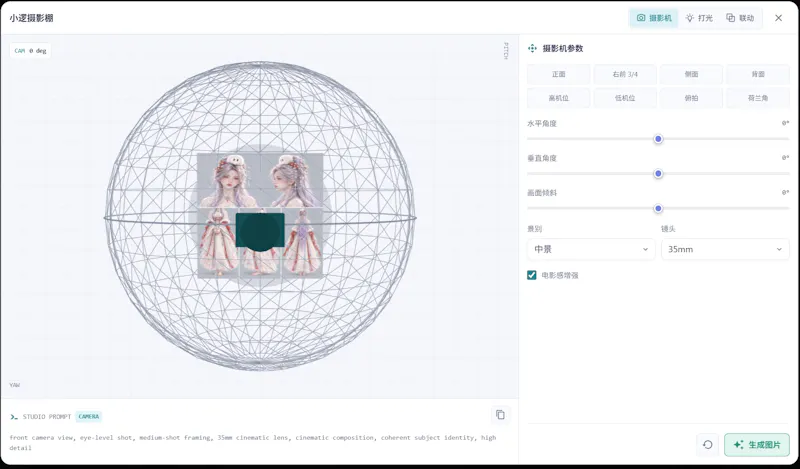The height and width of the screenshot is (469, 800).
Task: Open the 景别 dropdown showing 中景
Action: coord(591,250)
